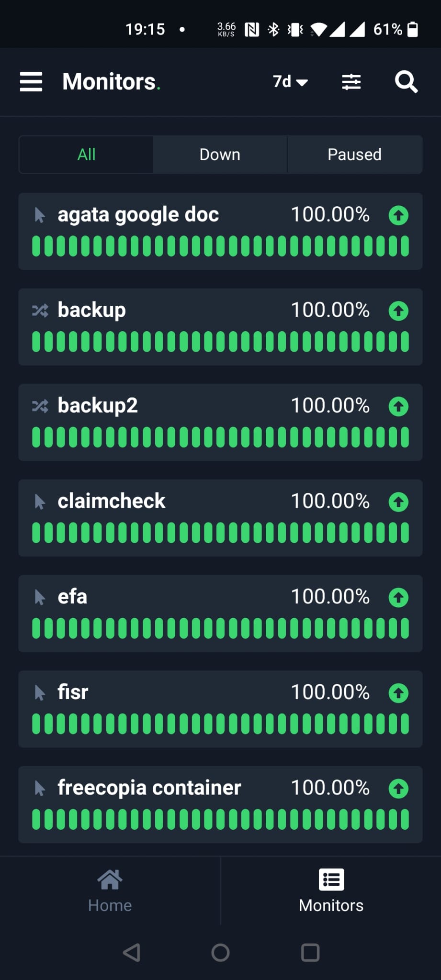Tap Android back navigation triangle
441x980 pixels.
tap(132, 952)
